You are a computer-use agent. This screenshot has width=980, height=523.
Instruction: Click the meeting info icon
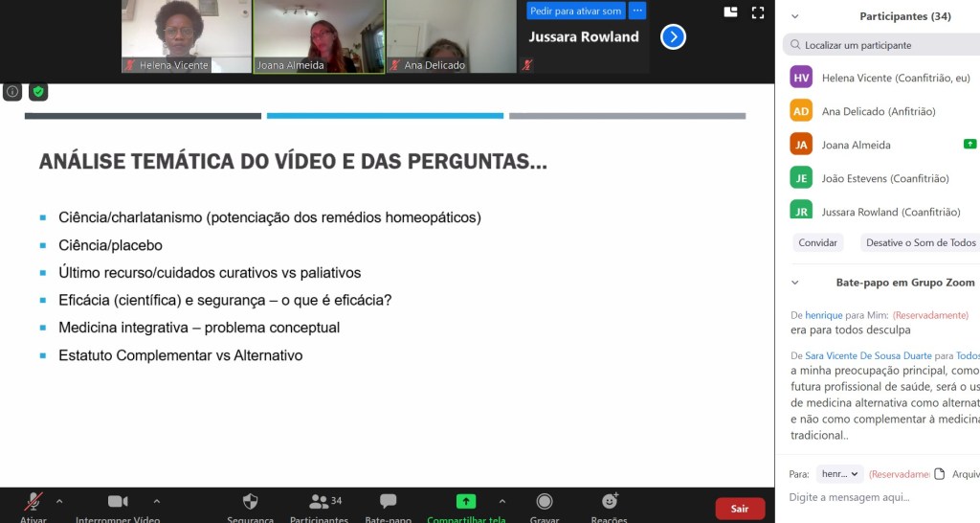[12, 92]
